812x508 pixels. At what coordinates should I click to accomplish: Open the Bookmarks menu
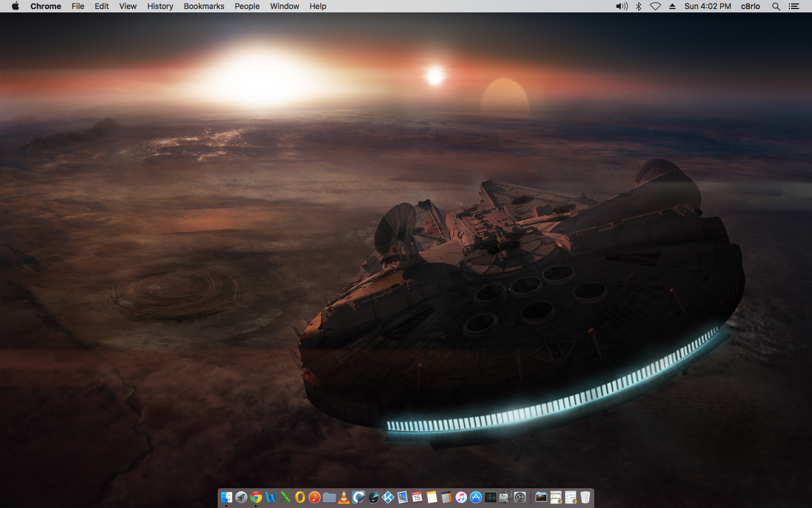click(204, 6)
